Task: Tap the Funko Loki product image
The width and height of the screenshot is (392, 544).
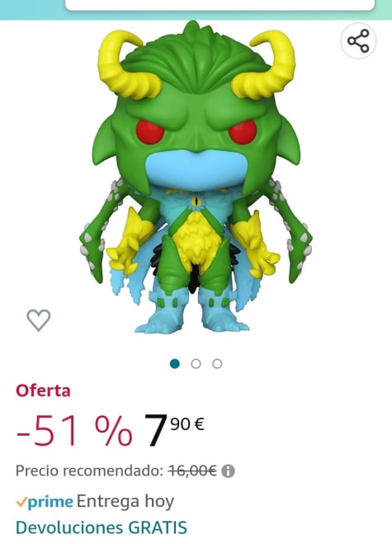Action: coord(196,177)
